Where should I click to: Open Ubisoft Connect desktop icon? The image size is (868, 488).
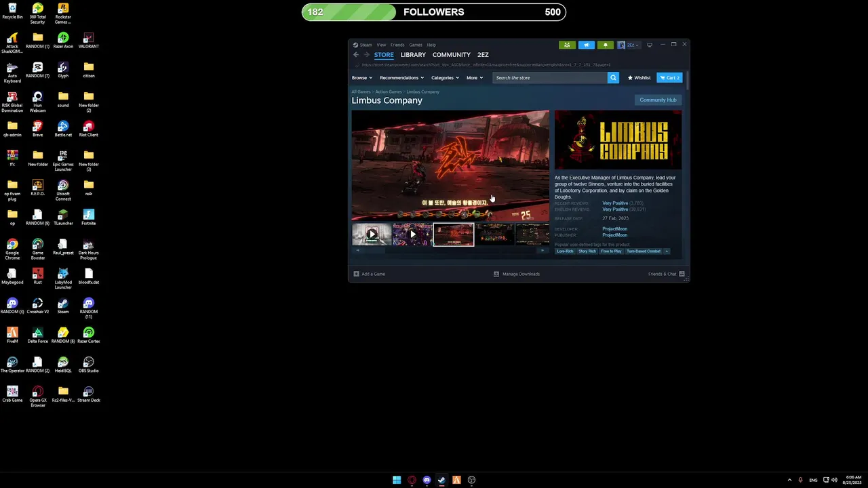(63, 190)
